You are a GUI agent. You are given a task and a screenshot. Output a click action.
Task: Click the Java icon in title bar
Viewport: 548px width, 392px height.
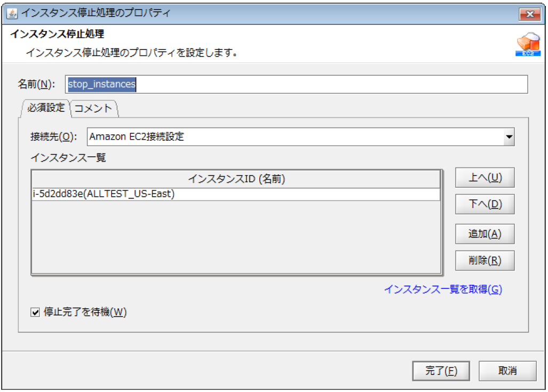point(11,13)
